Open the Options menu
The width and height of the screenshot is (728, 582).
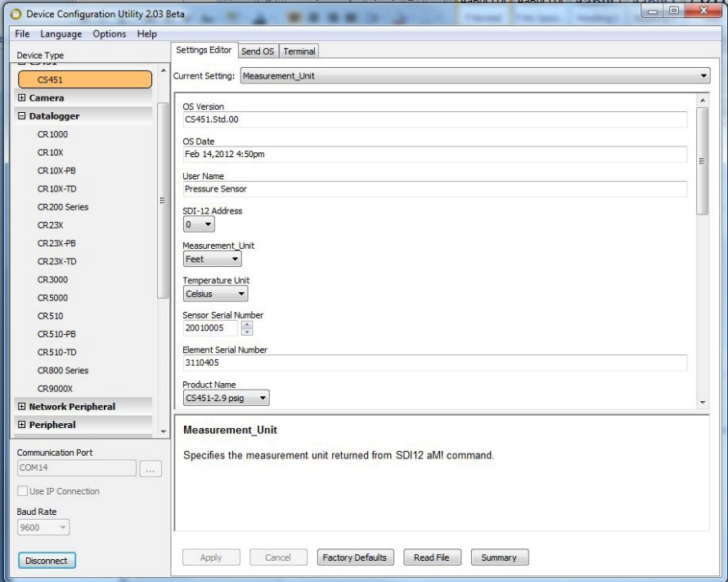tap(110, 34)
